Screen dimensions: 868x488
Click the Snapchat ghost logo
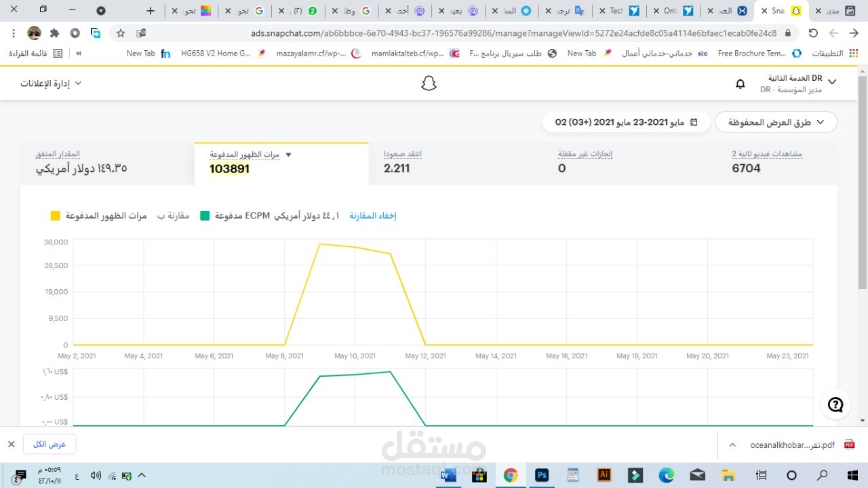click(429, 83)
